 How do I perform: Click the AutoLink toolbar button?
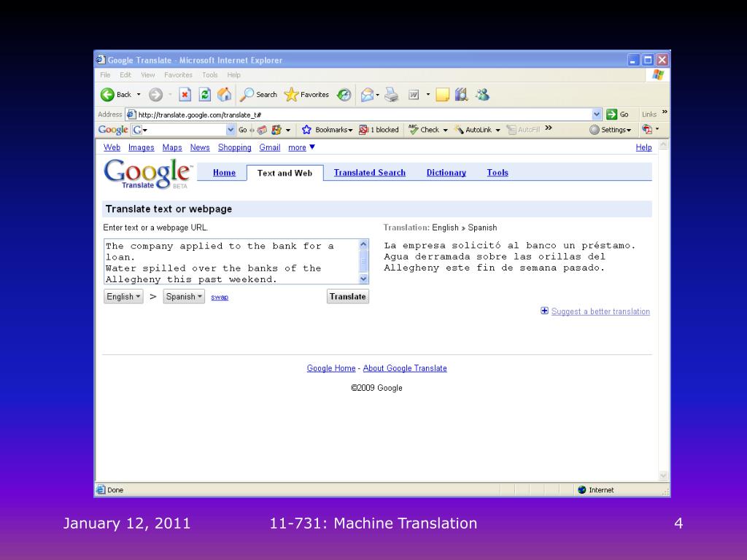(473, 130)
